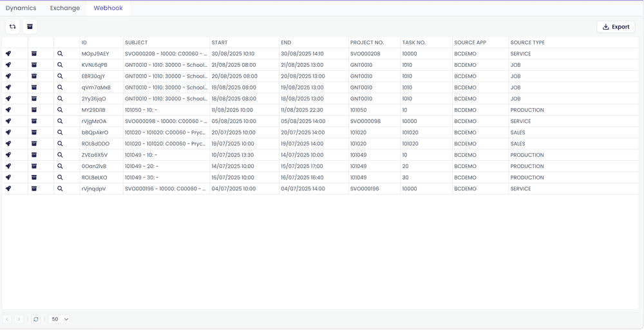The image size is (644, 330).
Task: Click the toolbar archive box button
Action: [x=30, y=26]
